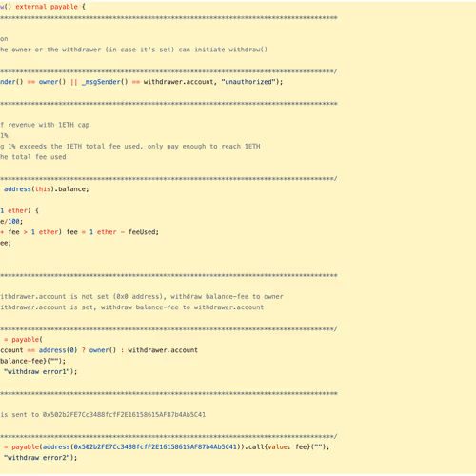Click the 0x502b address in the 'is sent to' comment
This screenshot has width=476, height=476.
124,414
